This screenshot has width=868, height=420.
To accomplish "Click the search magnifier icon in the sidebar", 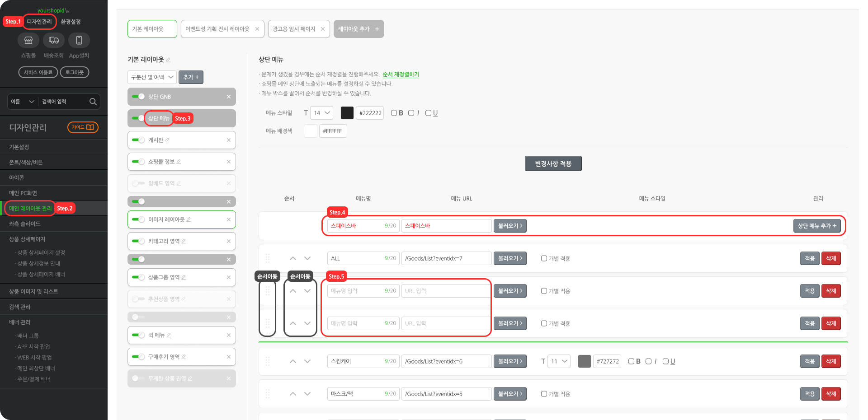I will (x=93, y=102).
